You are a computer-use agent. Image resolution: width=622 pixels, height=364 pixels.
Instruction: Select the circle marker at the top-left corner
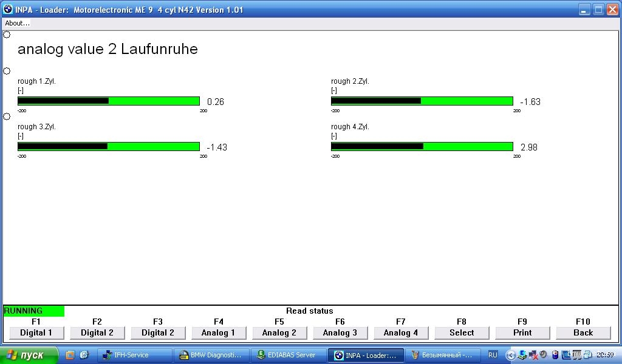pyautogui.click(x=7, y=35)
